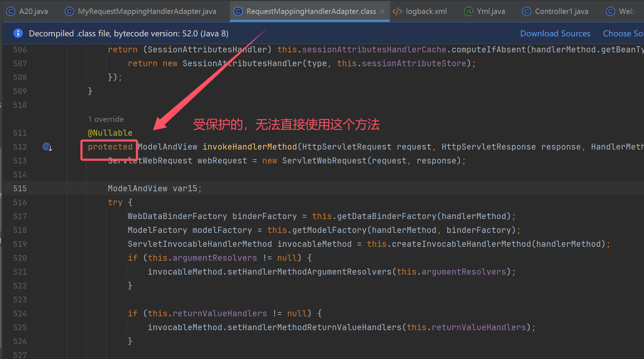Screen dimensions: 644x359
Task: Click the decompiled file info icon
Action: pyautogui.click(x=18, y=33)
